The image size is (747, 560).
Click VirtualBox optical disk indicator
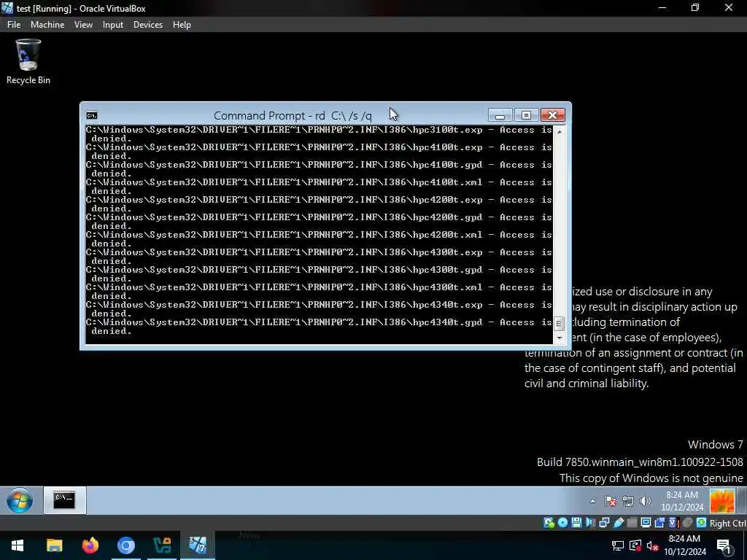tap(562, 523)
